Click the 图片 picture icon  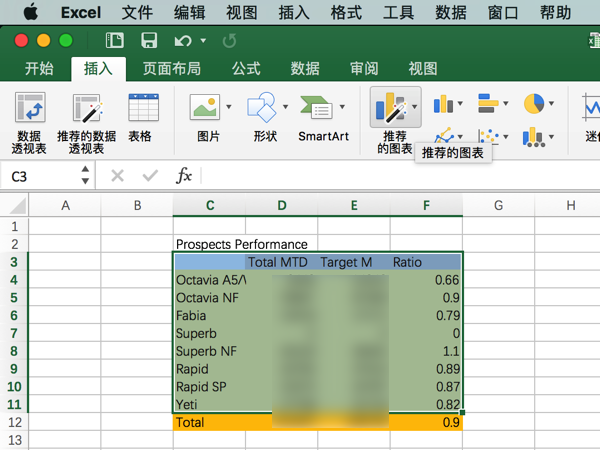click(205, 107)
